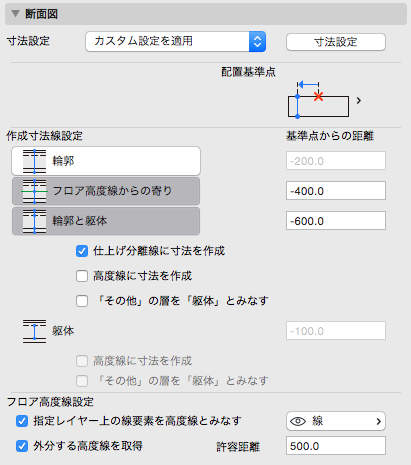This screenshot has width=411, height=465.
Task: Select the フロア高度線からの寄り dimension icon
Action: (34, 191)
